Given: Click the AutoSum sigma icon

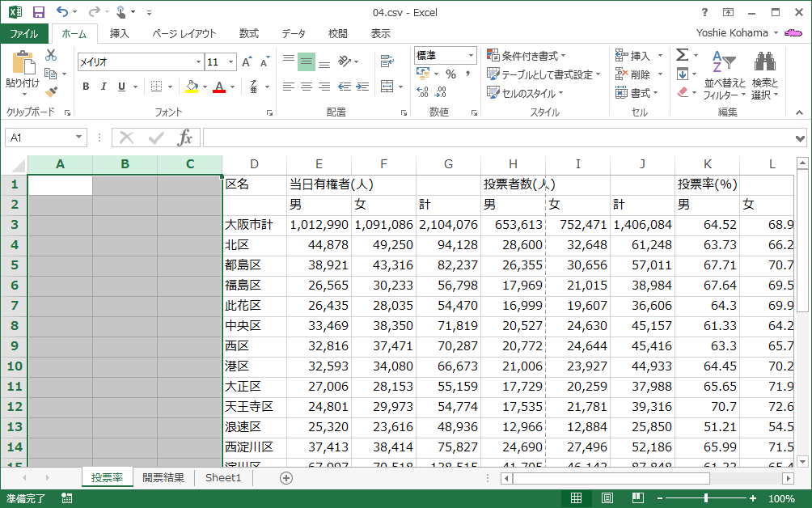Looking at the screenshot, I should [682, 55].
